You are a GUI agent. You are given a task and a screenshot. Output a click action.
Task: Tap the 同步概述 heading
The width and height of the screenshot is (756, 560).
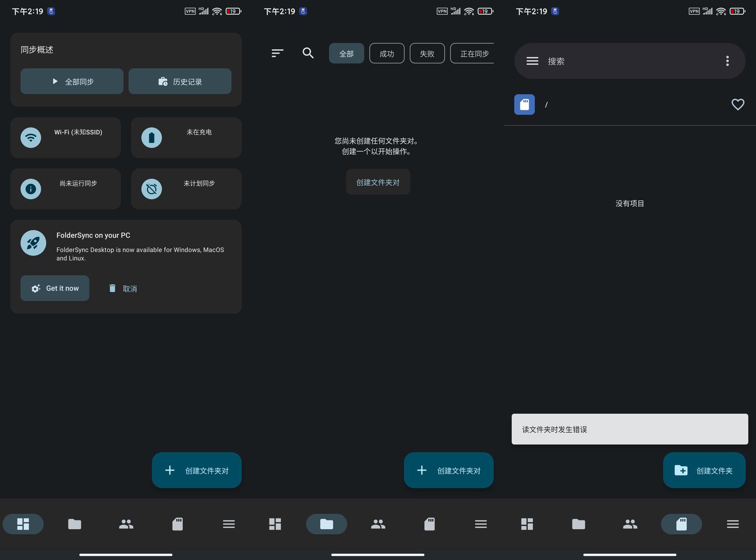(x=37, y=49)
